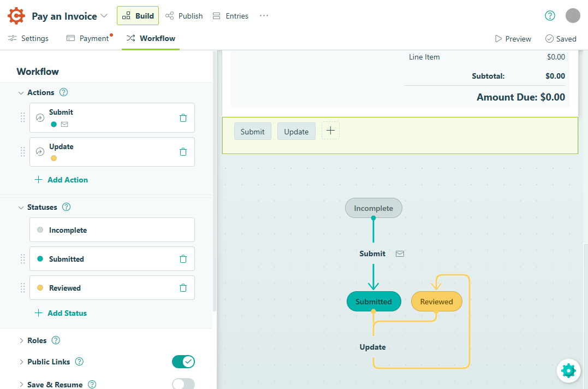This screenshot has width=588, height=389.
Task: Select the Incomplete node in workflow diagram
Action: pyautogui.click(x=373, y=208)
